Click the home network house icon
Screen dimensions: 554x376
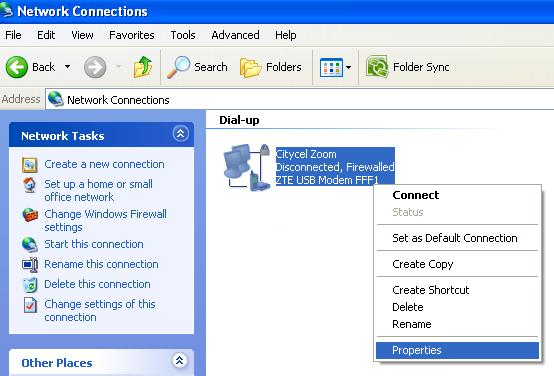point(29,185)
